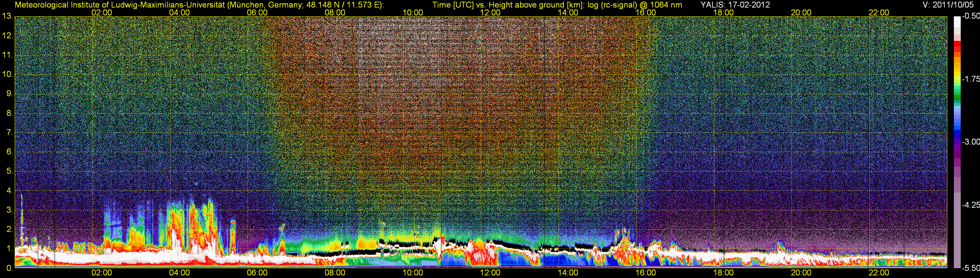This screenshot has height=278, width=980.
Task: Click the 13 km height axis label
Action: pyautogui.click(x=7, y=16)
